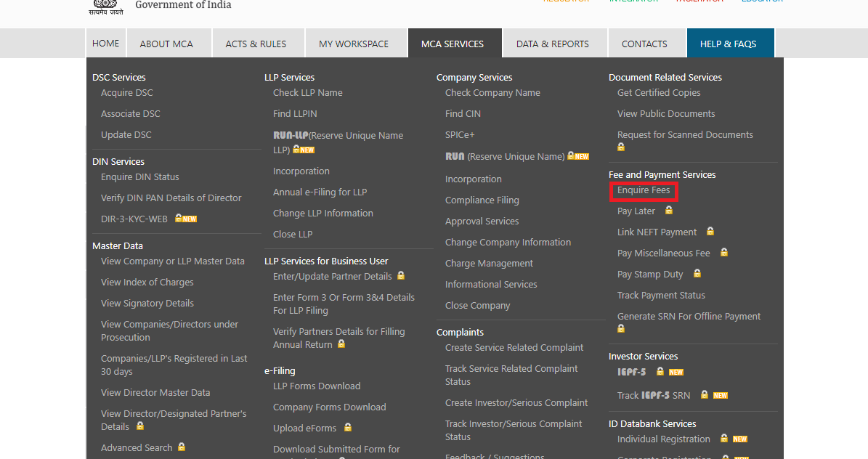The width and height of the screenshot is (868, 459).
Task: Open View Company or LLP Master Data
Action: 173,261
